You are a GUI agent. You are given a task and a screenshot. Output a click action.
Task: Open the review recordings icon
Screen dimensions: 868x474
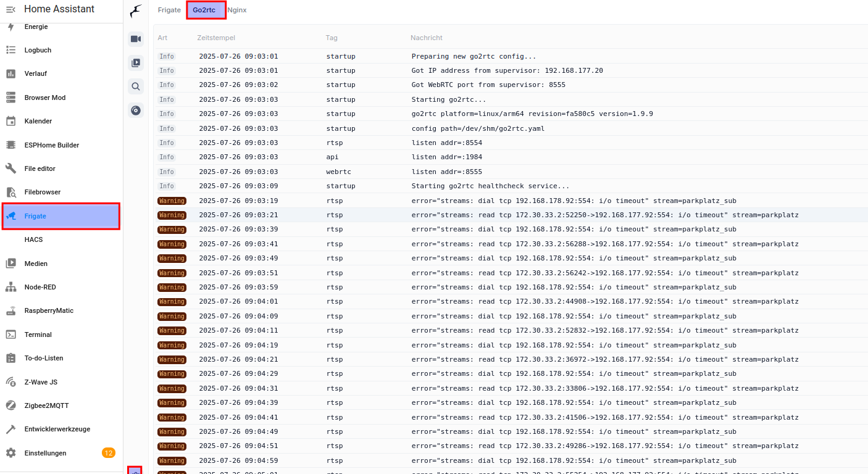(x=136, y=63)
